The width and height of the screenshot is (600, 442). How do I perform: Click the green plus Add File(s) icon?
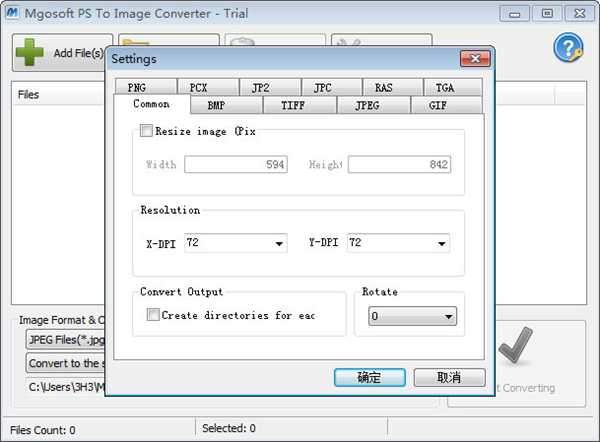pos(30,52)
